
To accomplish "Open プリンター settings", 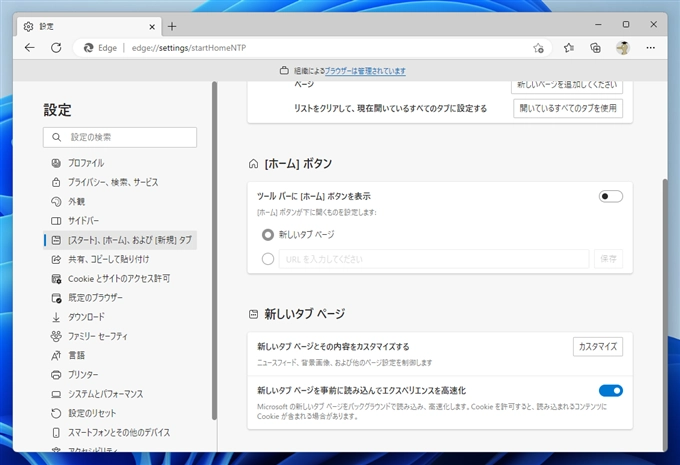I will (121, 375).
